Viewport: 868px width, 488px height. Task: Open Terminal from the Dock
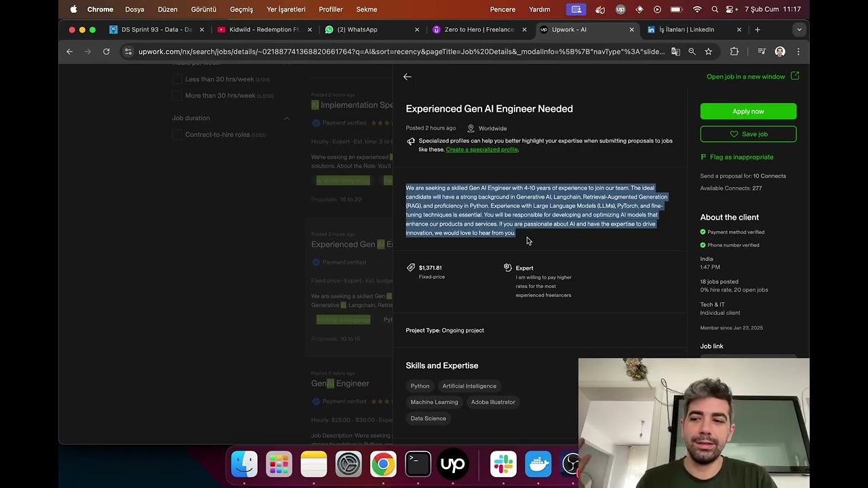(418, 464)
